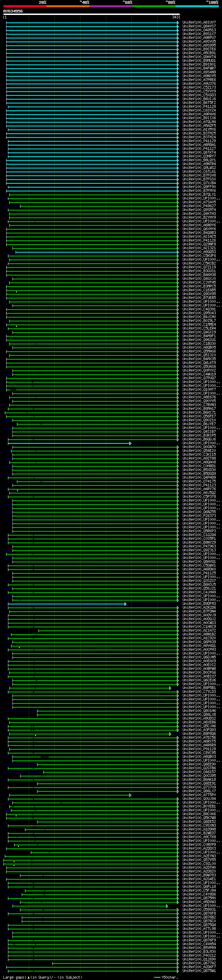Viewport: 222px width, 980px height.
Task: Select hit UniRef100_O48513
Action: [x=199, y=30]
